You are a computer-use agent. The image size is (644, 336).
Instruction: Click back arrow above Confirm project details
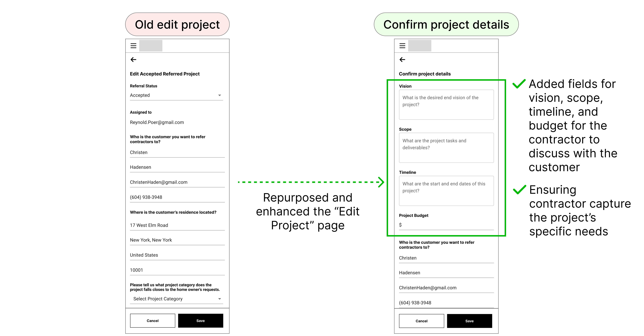[x=402, y=60]
